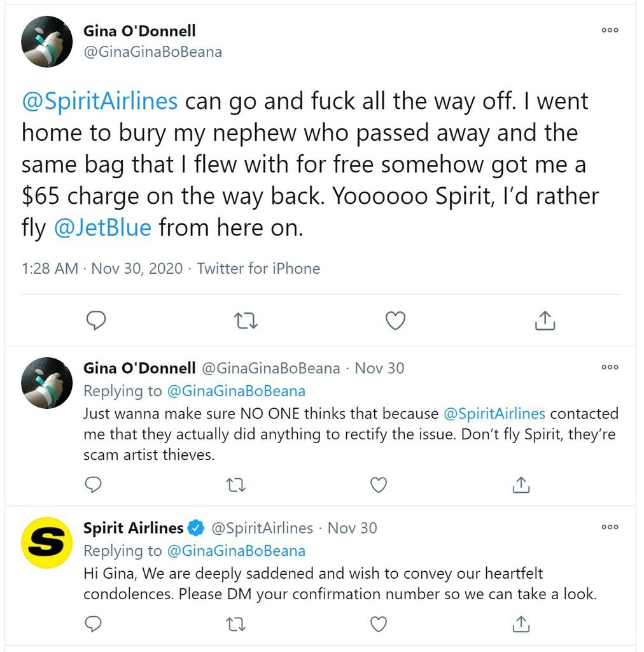Like Gina's 'scam artist thieves' reply
644x652 pixels.
pyautogui.click(x=378, y=485)
